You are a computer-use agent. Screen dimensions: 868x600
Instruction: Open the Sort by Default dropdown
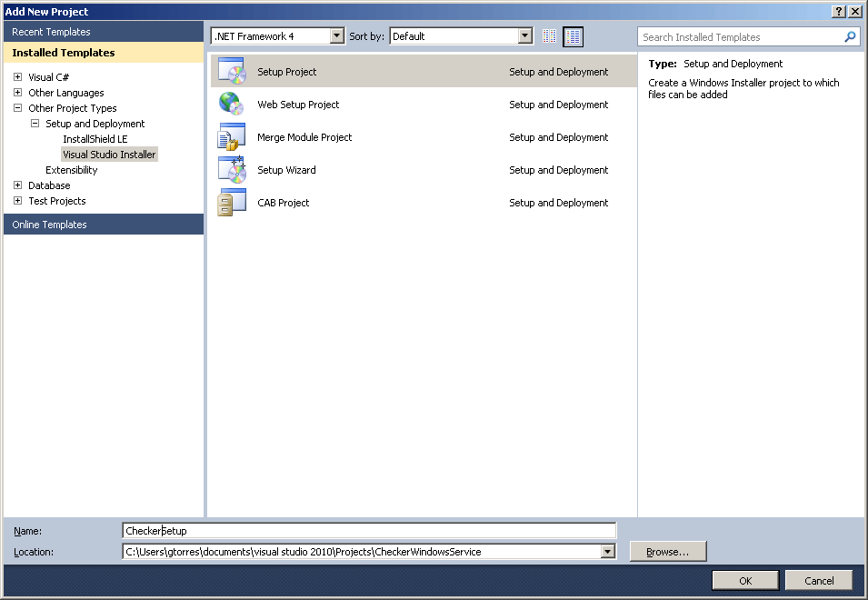coord(524,36)
